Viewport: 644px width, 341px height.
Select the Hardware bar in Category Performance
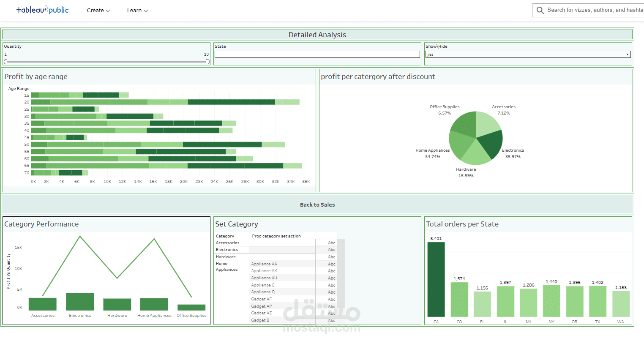click(117, 305)
